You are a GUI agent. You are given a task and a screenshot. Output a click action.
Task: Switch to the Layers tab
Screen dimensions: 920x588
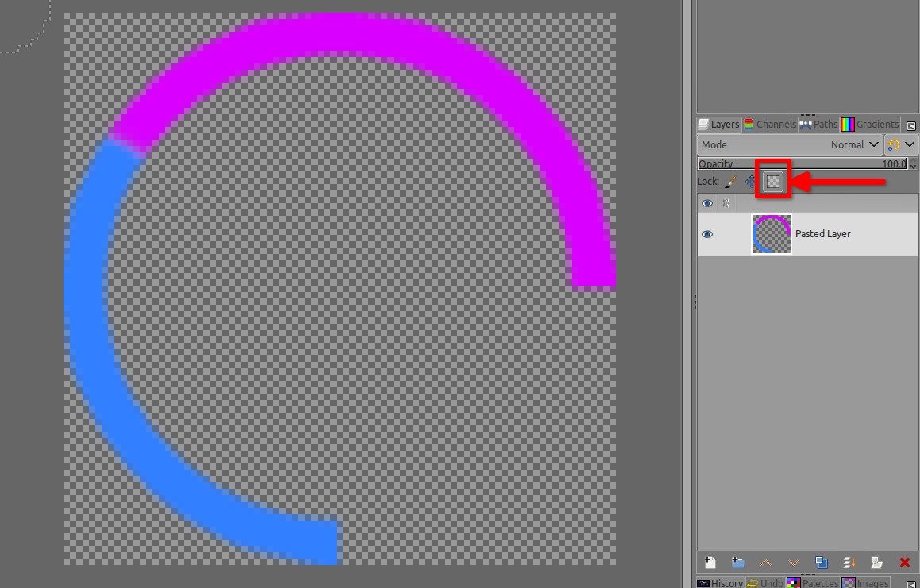(718, 125)
